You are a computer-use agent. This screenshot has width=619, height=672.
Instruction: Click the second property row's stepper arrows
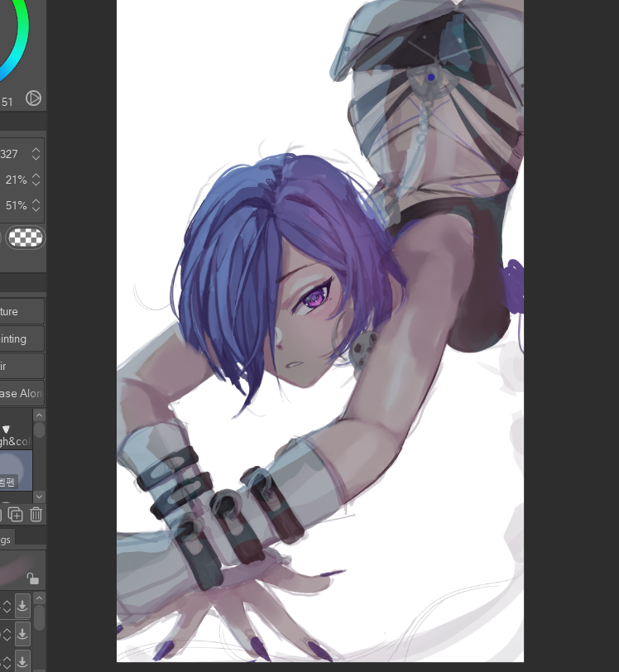pyautogui.click(x=7, y=634)
